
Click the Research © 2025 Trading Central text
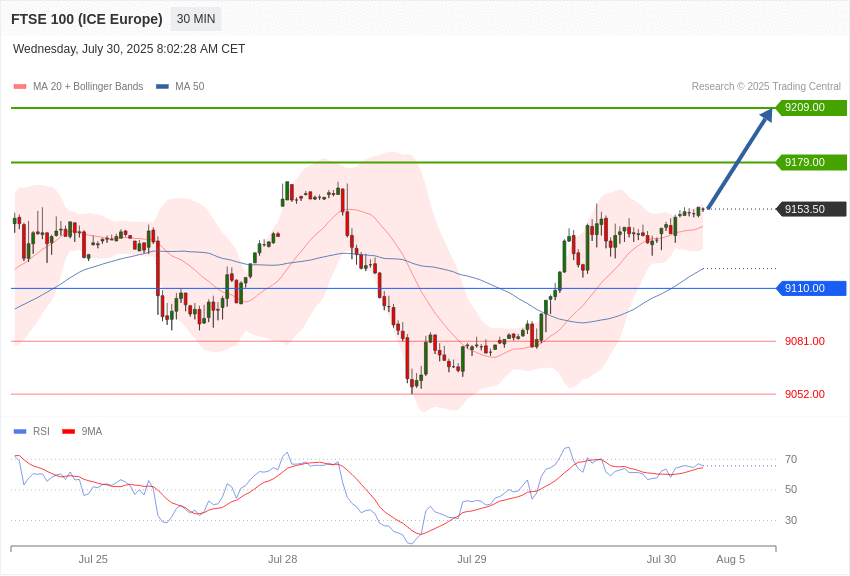[766, 86]
